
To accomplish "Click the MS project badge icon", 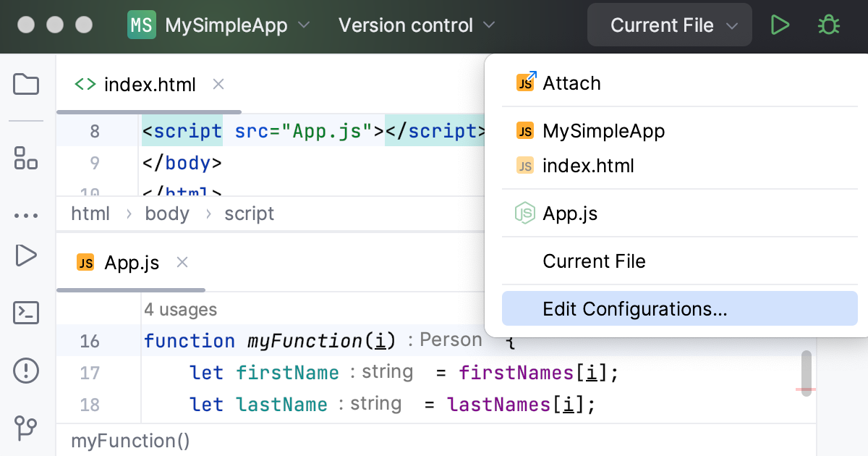I will point(142,24).
